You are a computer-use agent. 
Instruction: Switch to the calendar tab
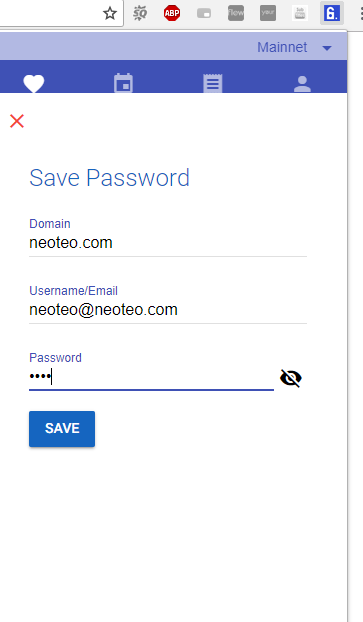click(x=123, y=83)
